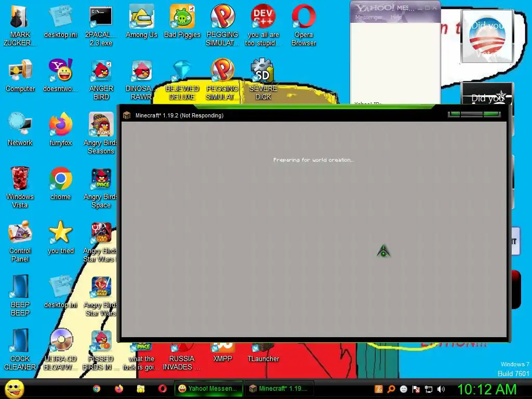Image resolution: width=532 pixels, height=399 pixels.
Task: Open Help menu in Yahoo! Messenger
Action: (395, 17)
